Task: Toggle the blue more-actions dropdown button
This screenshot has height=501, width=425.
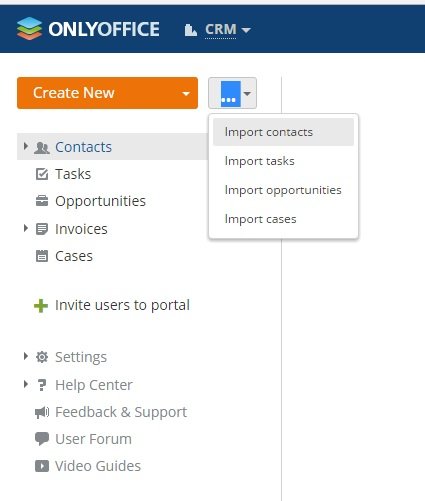Action: click(232, 93)
